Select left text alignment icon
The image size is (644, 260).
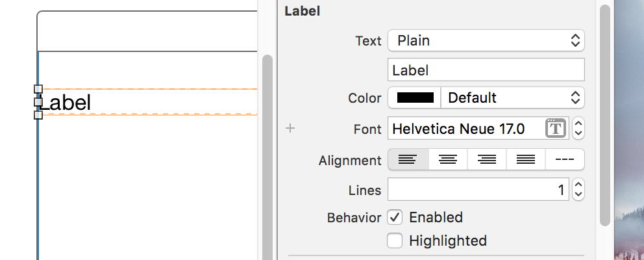[x=408, y=160]
